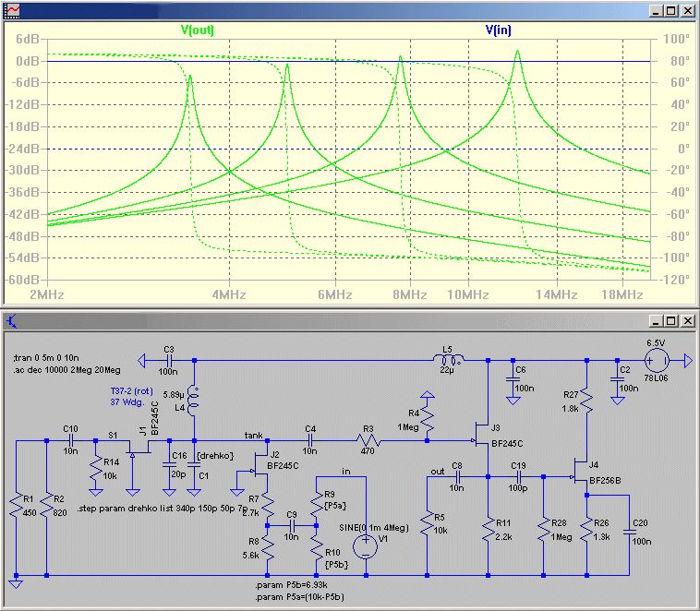Click the 8MHz frequency axis label
Viewport: 700px width, 611px height.
pyautogui.click(x=409, y=294)
